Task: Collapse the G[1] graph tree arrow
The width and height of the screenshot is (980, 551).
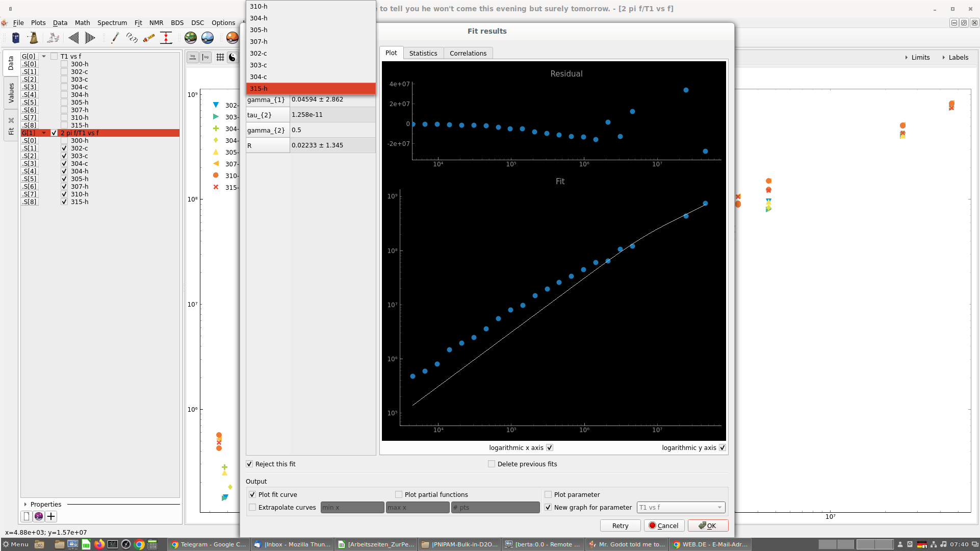Action: point(44,133)
